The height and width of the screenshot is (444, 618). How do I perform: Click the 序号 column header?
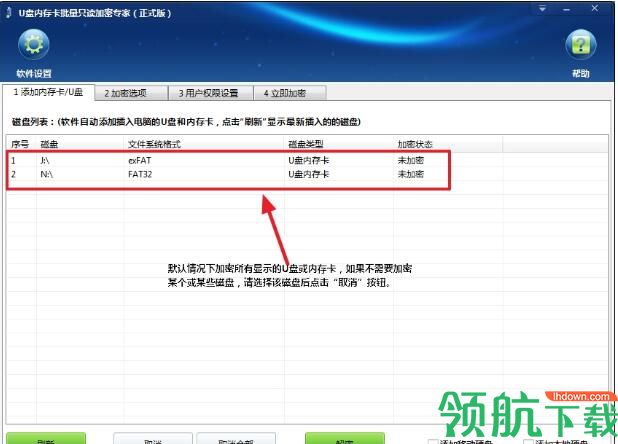tap(20, 144)
